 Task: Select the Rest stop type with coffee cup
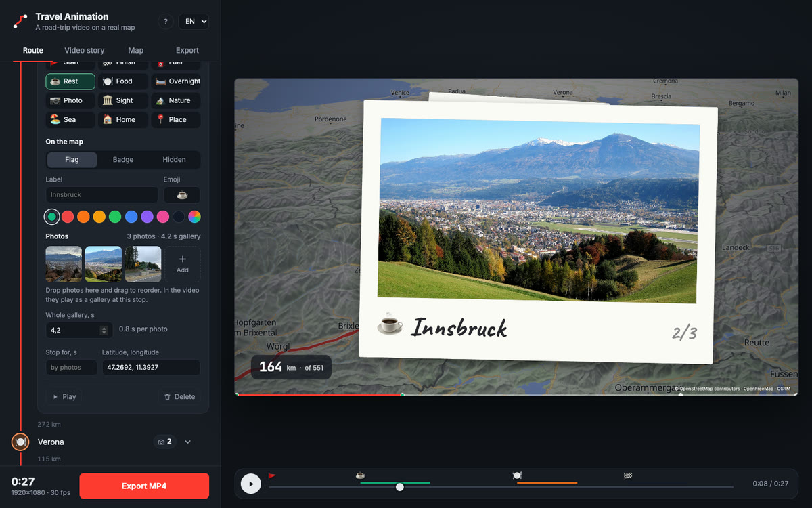point(70,81)
